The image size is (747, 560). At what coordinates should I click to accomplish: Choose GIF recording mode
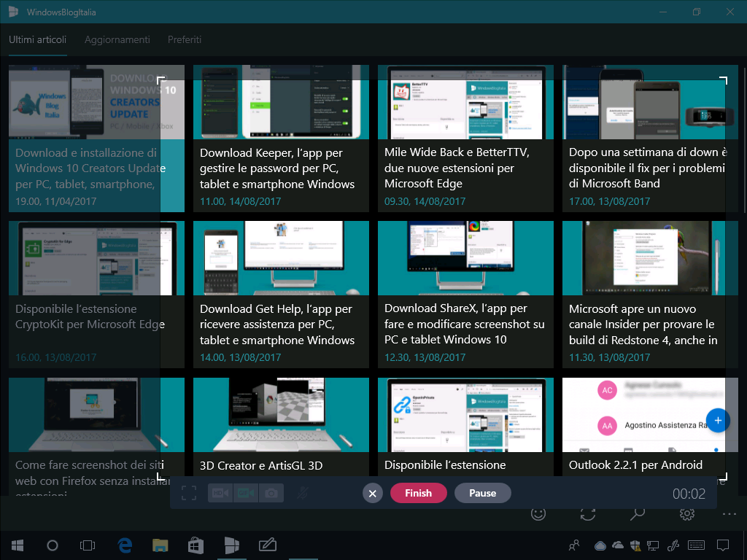[x=246, y=494]
